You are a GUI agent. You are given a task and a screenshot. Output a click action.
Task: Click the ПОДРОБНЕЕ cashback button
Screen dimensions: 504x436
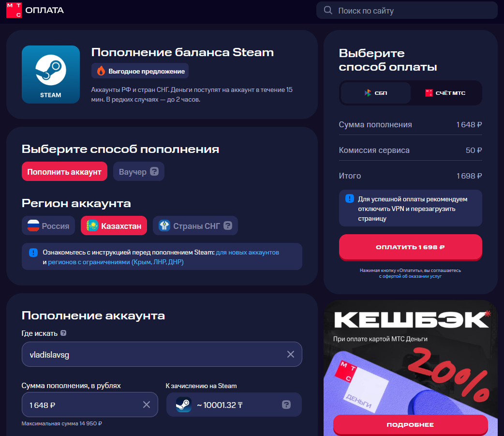(411, 425)
